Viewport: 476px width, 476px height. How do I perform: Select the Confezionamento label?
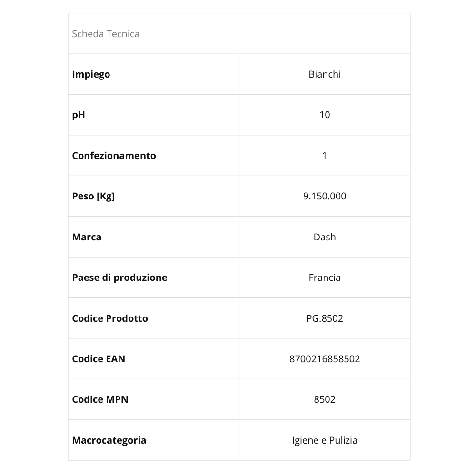[114, 156]
